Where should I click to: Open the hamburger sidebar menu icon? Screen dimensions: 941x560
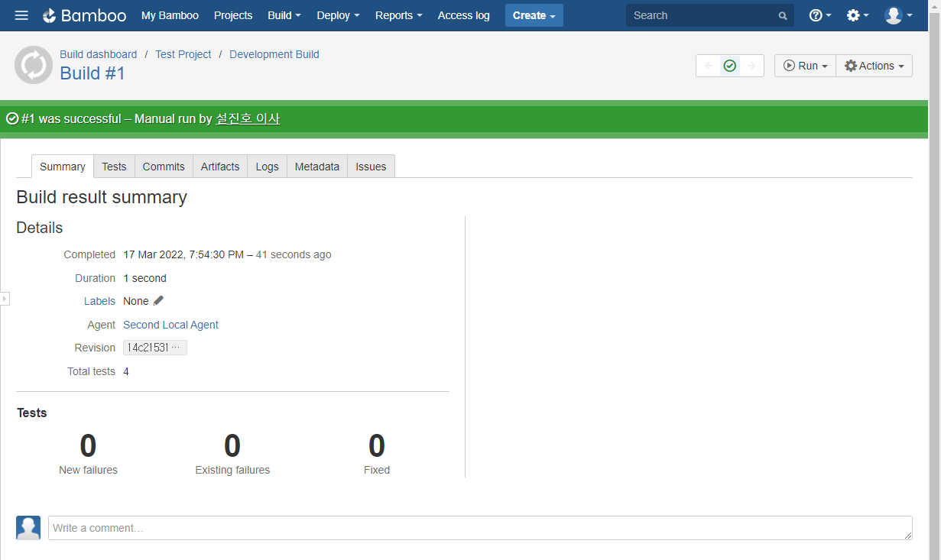(21, 15)
